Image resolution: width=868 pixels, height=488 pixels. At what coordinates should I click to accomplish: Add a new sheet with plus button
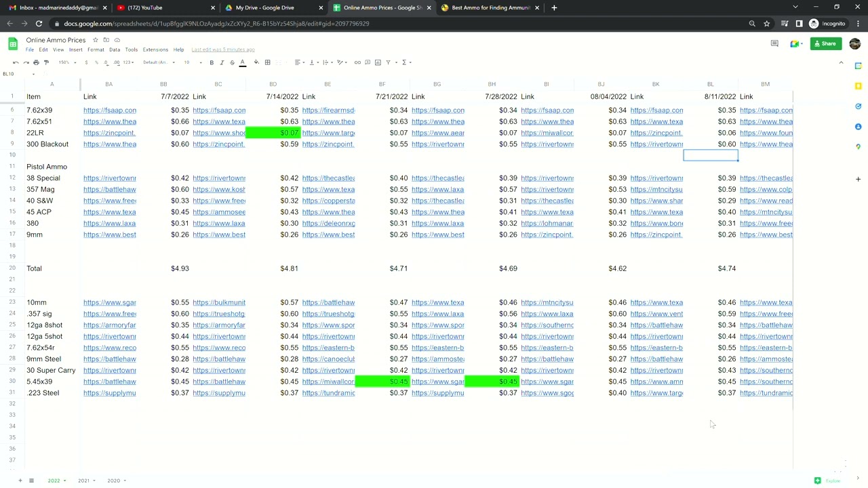click(20, 481)
